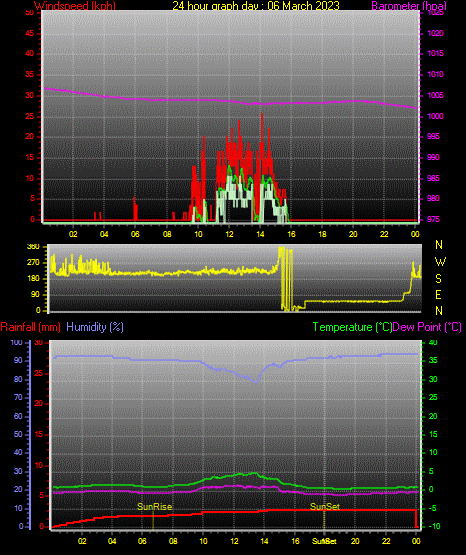This screenshot has width=466, height=555.
Task: Click the Rainfall (mm) label
Action: point(30,327)
